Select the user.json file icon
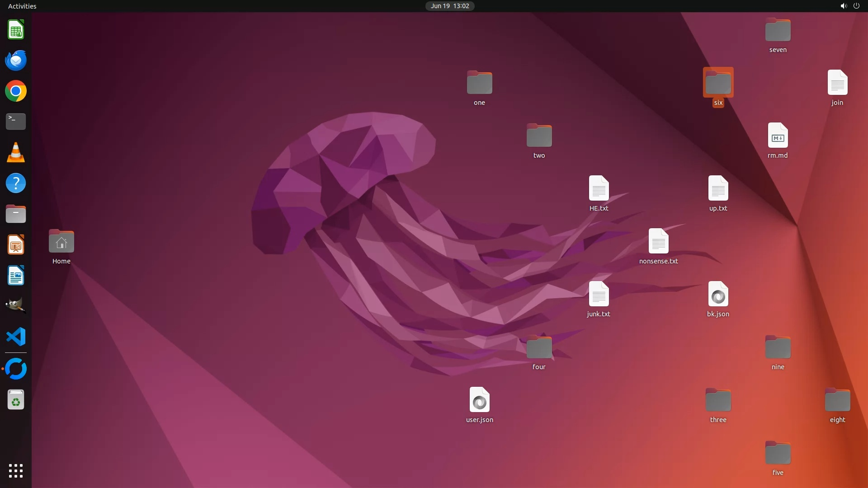This screenshot has height=488, width=868. click(479, 400)
